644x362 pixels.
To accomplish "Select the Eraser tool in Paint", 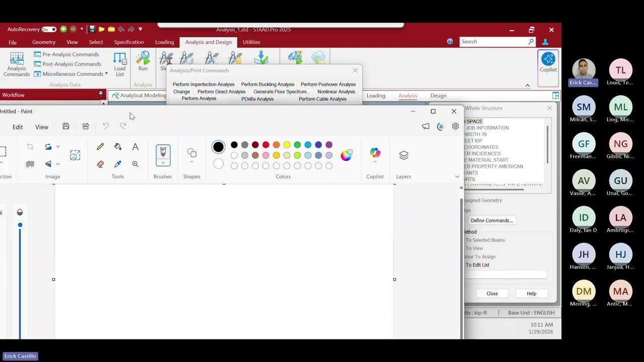I will [100, 164].
